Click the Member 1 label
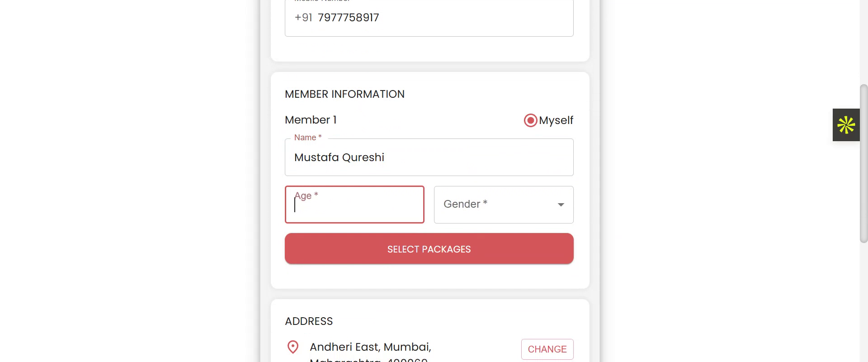The height and width of the screenshot is (362, 868). [311, 120]
